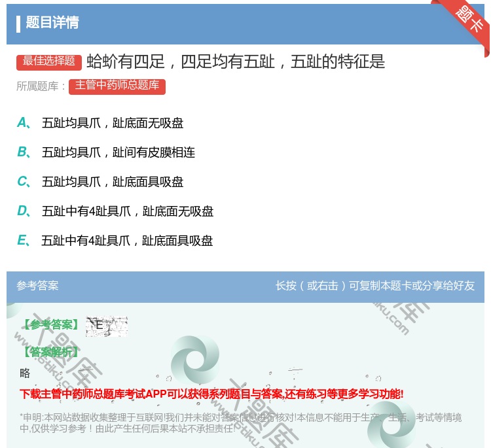Open the red 下载主管中药师总题库考试APP link
Image resolution: width=491 pixels, height=448 pixels.
[211, 394]
